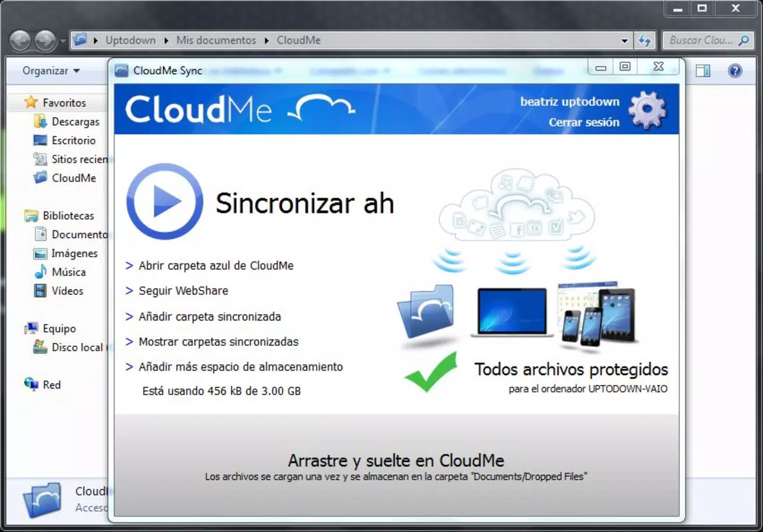
Task: Open Abrir carpeta azul de CloudMe
Action: (216, 265)
